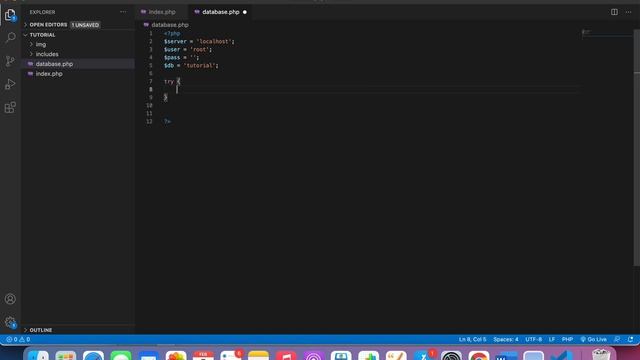Click the Finder icon in the Dock

tap(38, 356)
